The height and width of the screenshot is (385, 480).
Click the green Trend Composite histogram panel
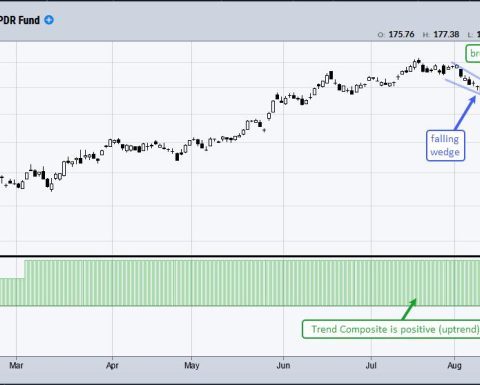240,283
